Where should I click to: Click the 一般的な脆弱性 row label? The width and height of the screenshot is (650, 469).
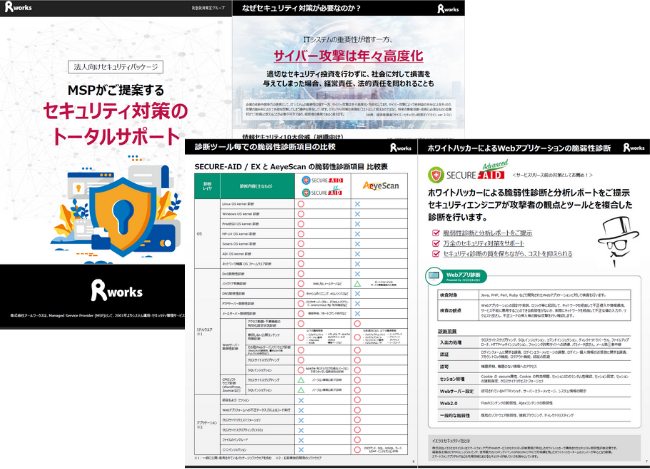point(455,415)
